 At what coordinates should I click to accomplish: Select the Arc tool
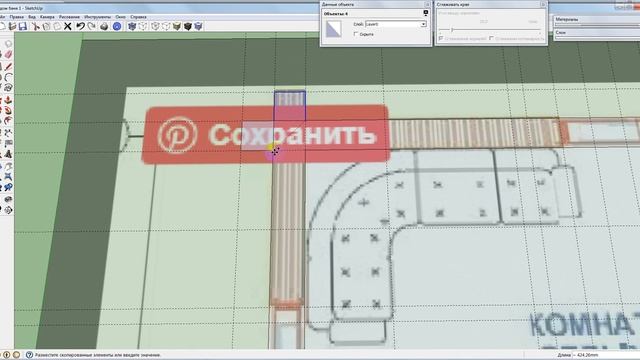(x=8, y=77)
